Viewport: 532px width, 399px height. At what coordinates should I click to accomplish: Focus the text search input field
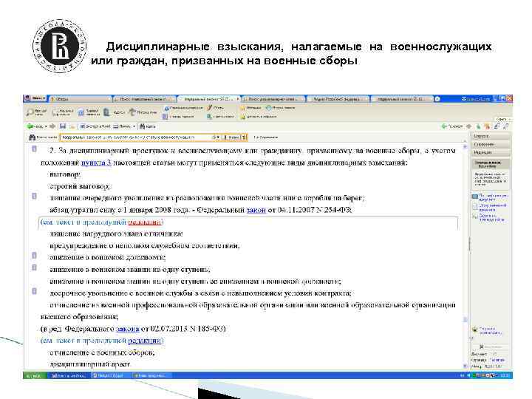(136, 137)
